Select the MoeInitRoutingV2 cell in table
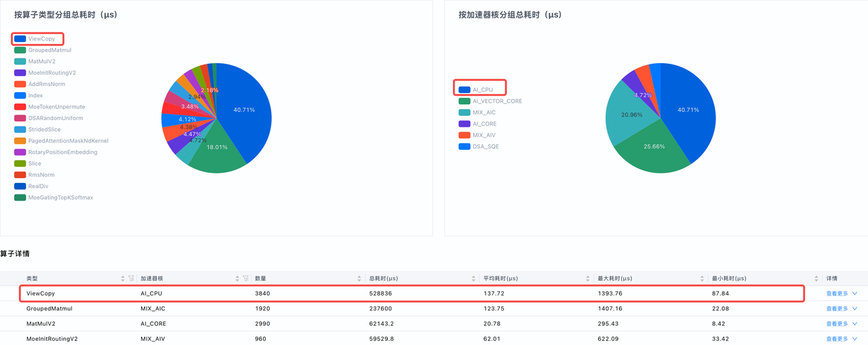Viewport: 868px width, 345px height. pyautogui.click(x=52, y=339)
